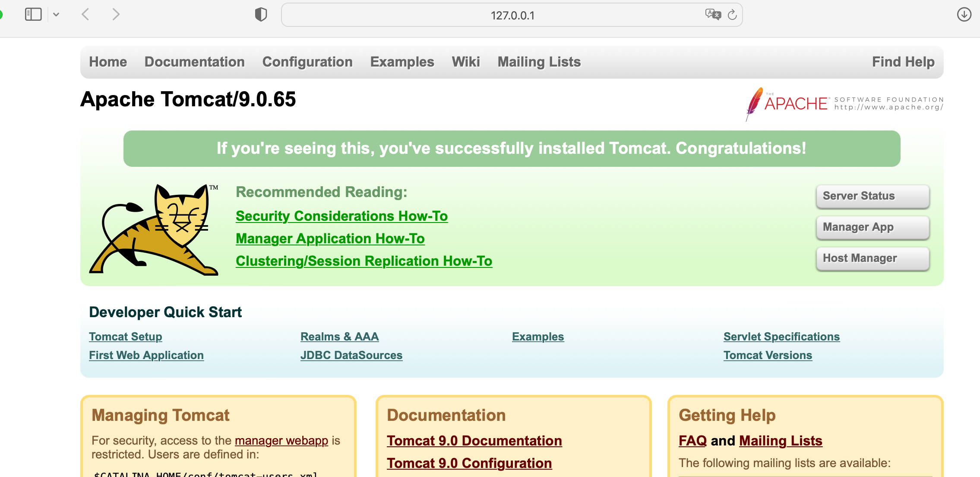This screenshot has width=980, height=477.
Task: Show downloads with the download icon
Action: (x=964, y=14)
